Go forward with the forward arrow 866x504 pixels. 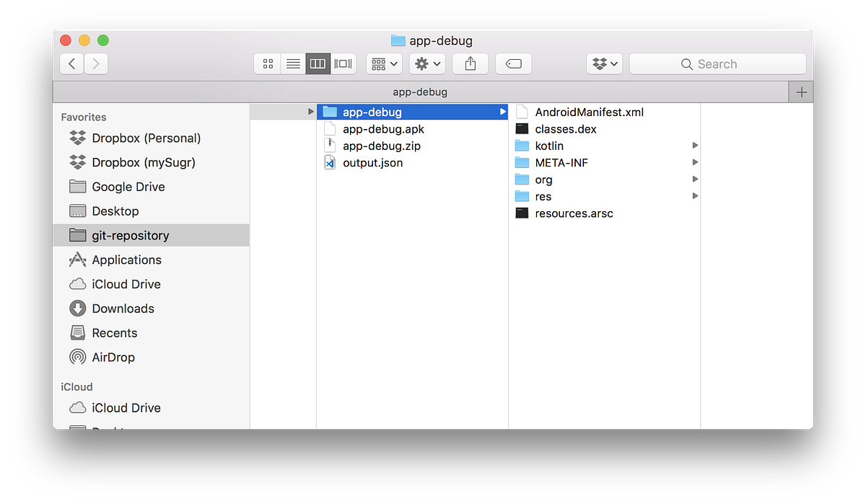[96, 63]
